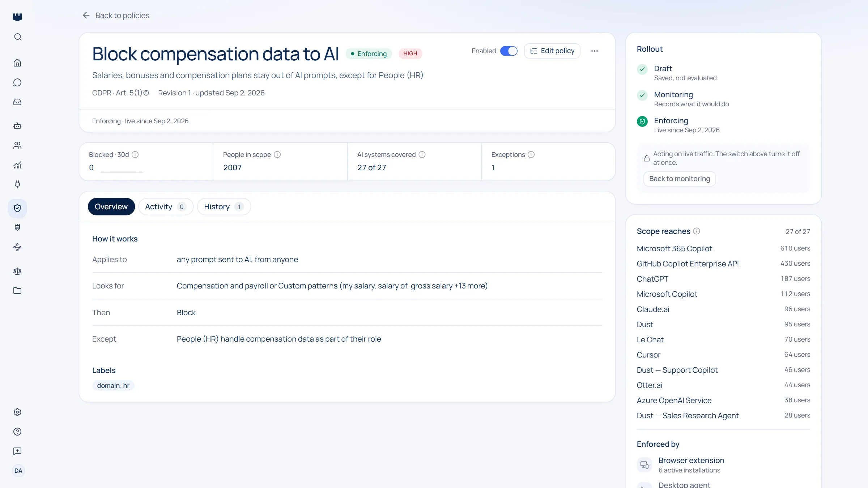
Task: Open the help question mark icon
Action: (17, 432)
